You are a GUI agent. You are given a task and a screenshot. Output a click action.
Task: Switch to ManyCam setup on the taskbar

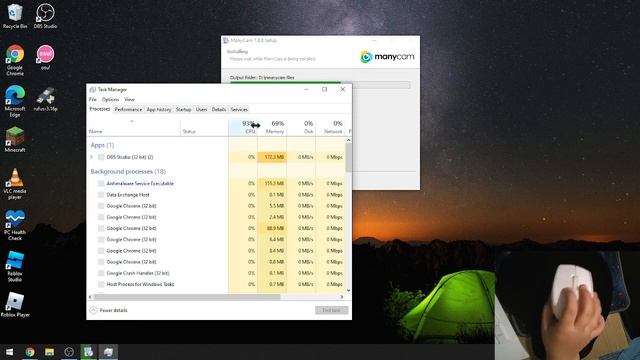click(x=89, y=351)
